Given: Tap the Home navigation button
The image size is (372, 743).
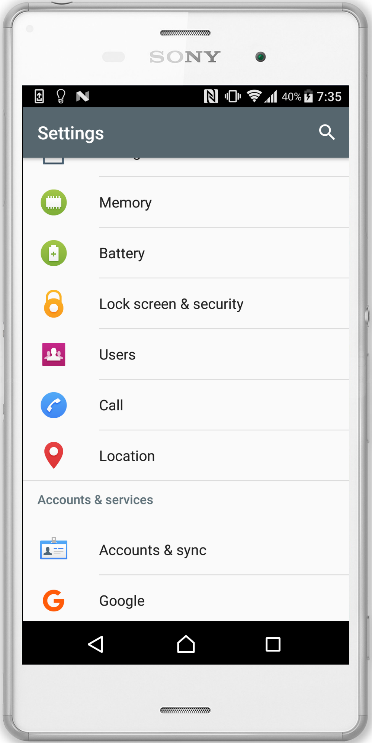Looking at the screenshot, I should pos(186,643).
